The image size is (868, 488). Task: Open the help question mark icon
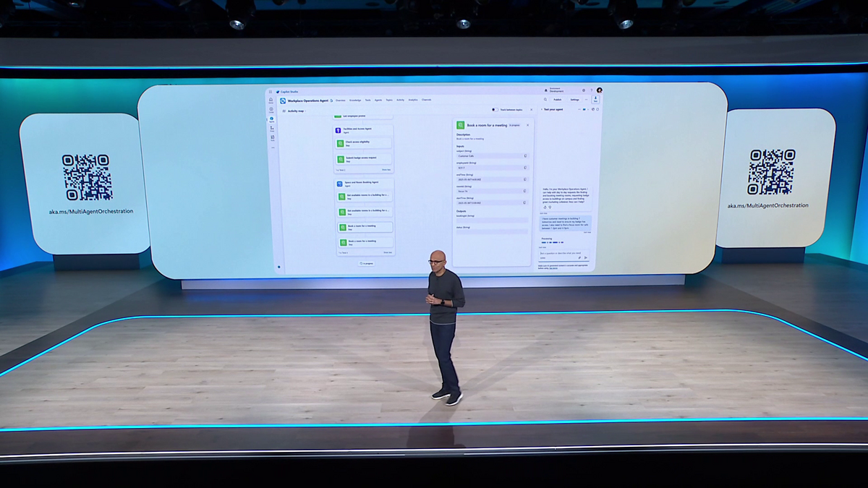tap(592, 90)
